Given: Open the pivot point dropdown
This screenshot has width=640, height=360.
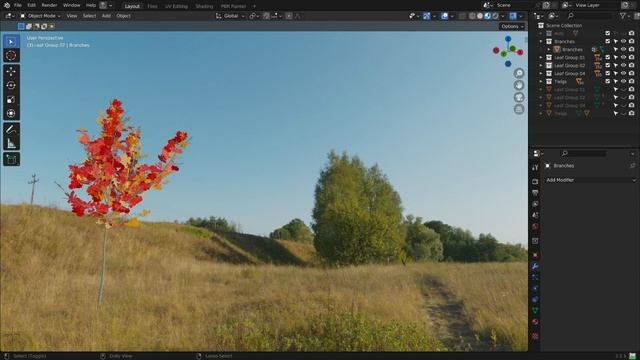Looking at the screenshot, I should pos(254,16).
